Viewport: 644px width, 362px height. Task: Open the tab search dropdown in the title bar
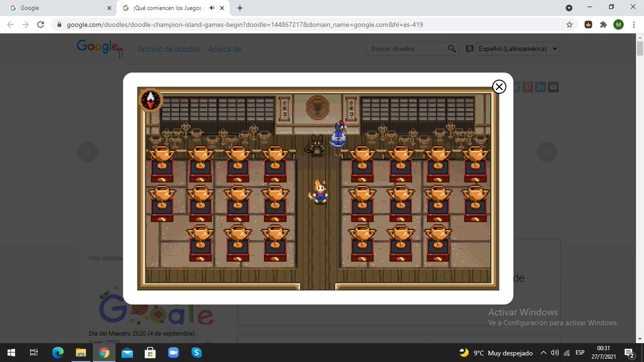click(569, 8)
